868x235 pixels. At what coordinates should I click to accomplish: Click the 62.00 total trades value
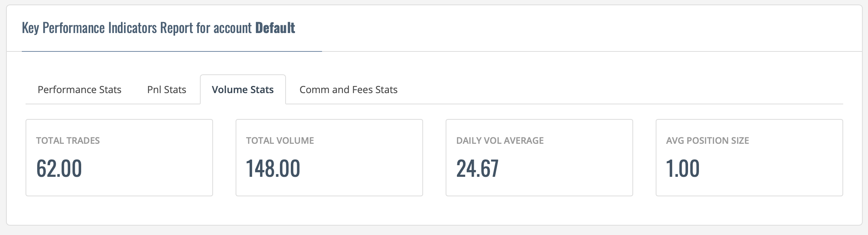tap(59, 168)
